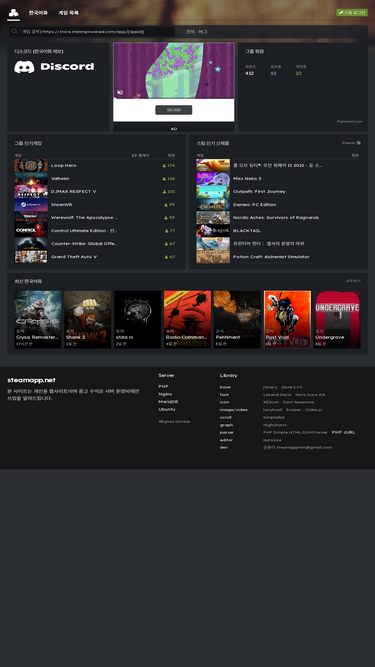This screenshot has width=375, height=667.
Task: Open Werewolf: The Apocalypse entry
Action: 96,218
